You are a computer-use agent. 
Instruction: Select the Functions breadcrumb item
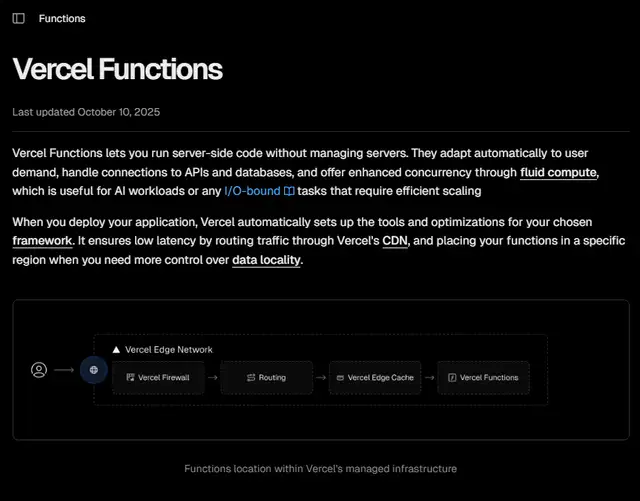coord(62,18)
